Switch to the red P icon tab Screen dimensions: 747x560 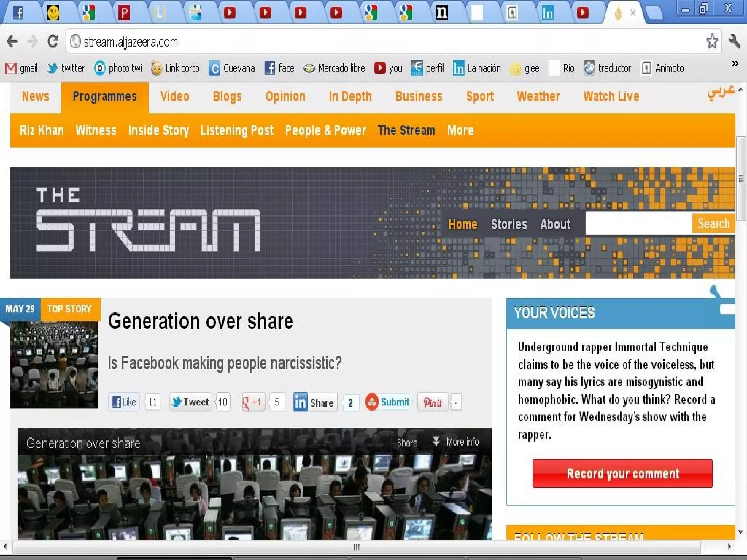pyautogui.click(x=124, y=12)
